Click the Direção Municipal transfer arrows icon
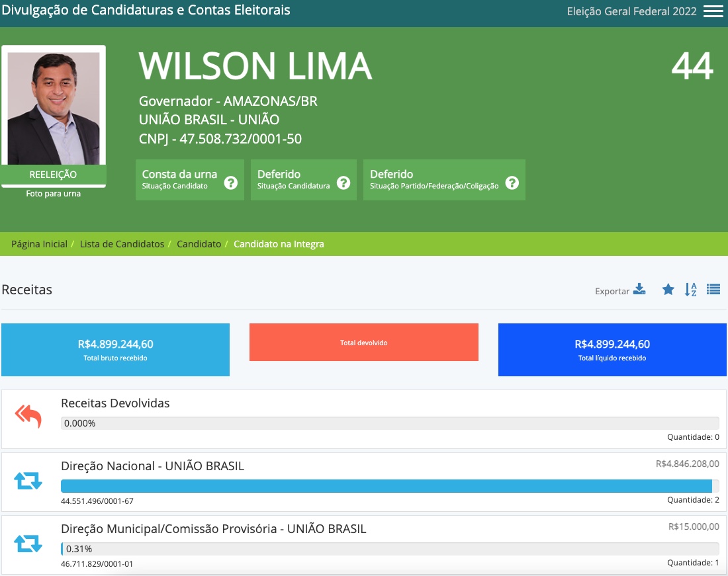Image resolution: width=728 pixels, height=576 pixels. tap(28, 544)
